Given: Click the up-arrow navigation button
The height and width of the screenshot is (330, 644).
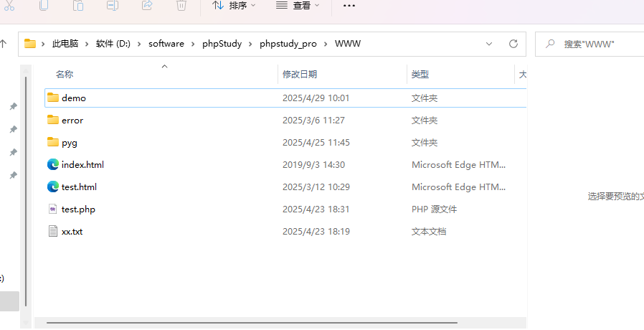Looking at the screenshot, I should click(x=4, y=44).
